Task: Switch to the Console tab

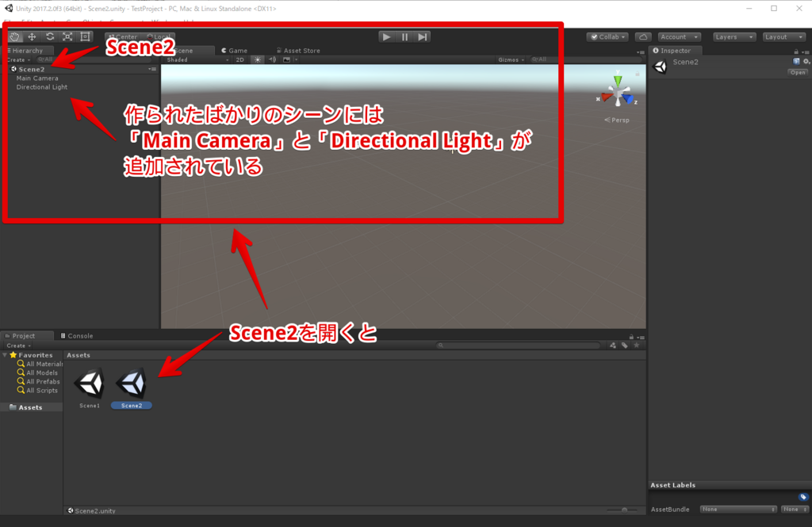Action: pos(77,335)
